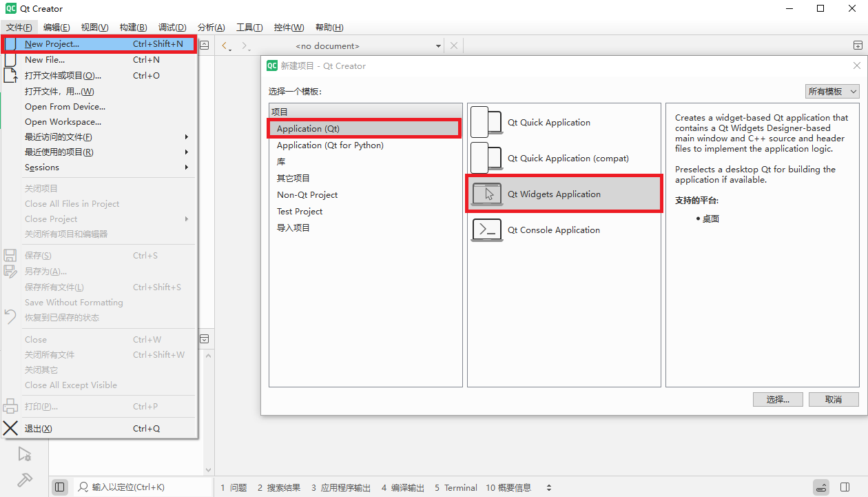The image size is (868, 497).
Task: Click the editor go-forward arrow
Action: (245, 46)
